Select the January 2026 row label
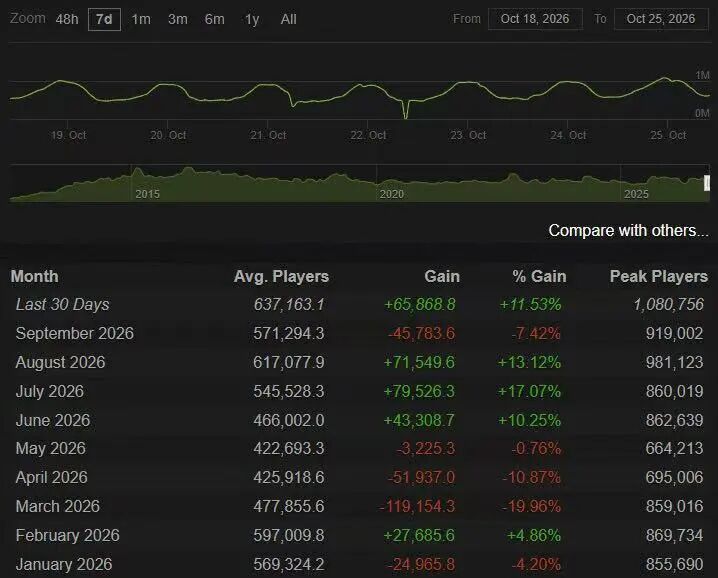718x578 pixels. [x=64, y=564]
